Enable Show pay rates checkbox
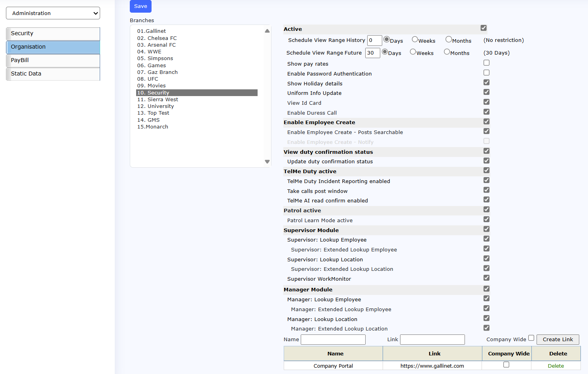This screenshot has width=588, height=374. (486, 63)
